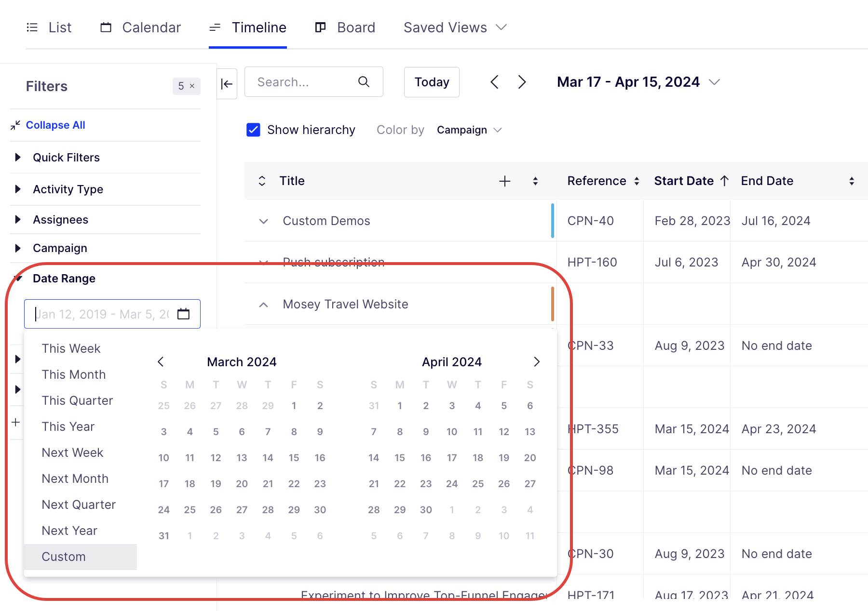This screenshot has height=611, width=868.
Task: Select March 31 in the March 2024 calendar
Action: click(164, 536)
